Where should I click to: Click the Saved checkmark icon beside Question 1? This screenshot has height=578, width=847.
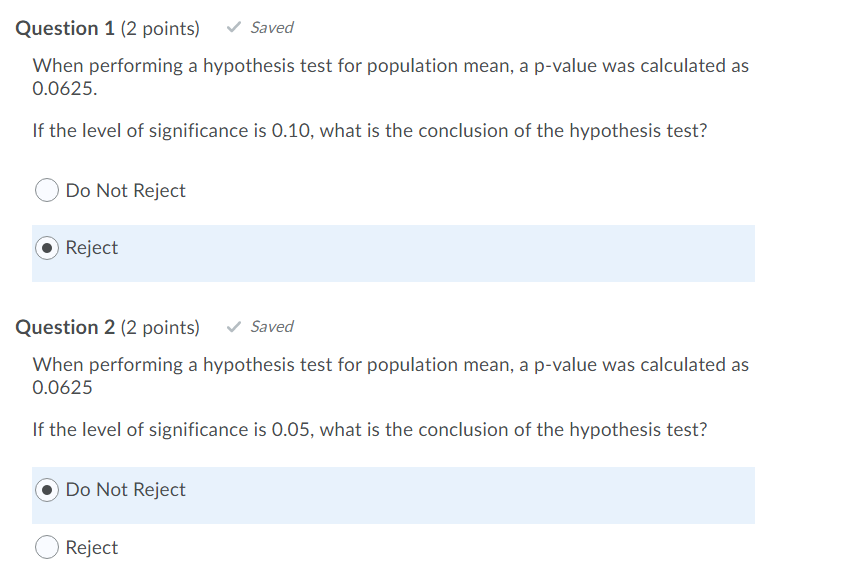(x=234, y=28)
